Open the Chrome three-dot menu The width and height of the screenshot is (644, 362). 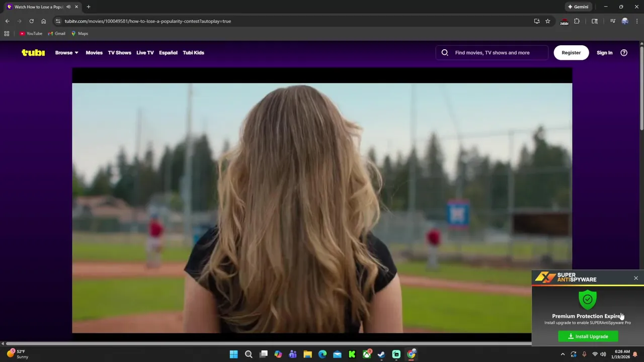[637, 21]
